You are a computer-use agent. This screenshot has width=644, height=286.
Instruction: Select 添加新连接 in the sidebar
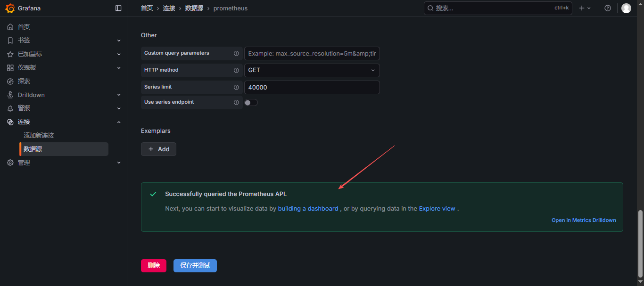pyautogui.click(x=39, y=135)
